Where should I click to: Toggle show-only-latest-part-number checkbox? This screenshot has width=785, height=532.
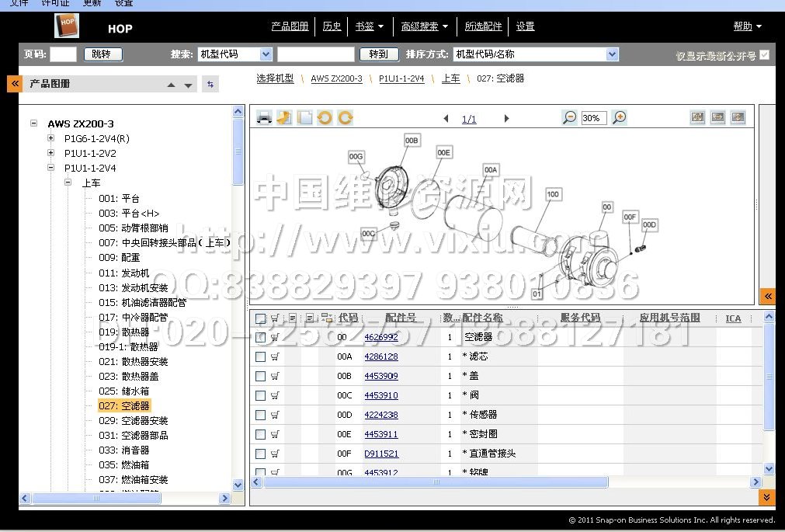pyautogui.click(x=765, y=55)
